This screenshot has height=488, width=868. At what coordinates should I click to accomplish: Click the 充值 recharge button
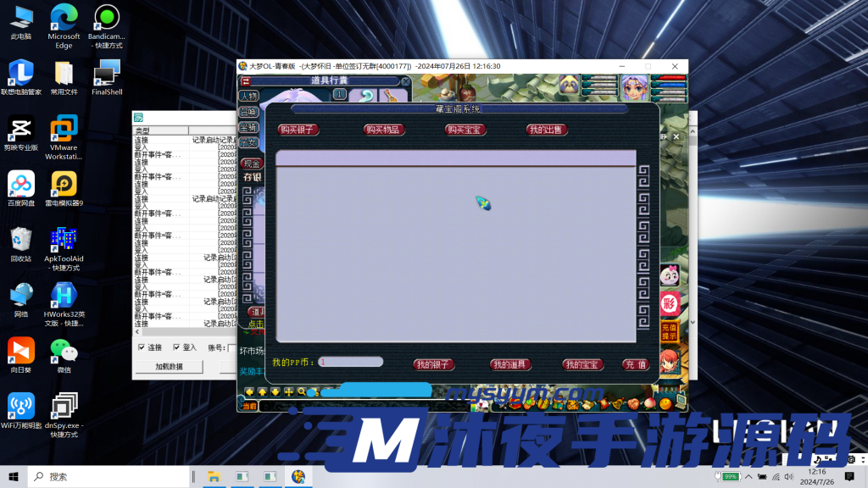636,364
